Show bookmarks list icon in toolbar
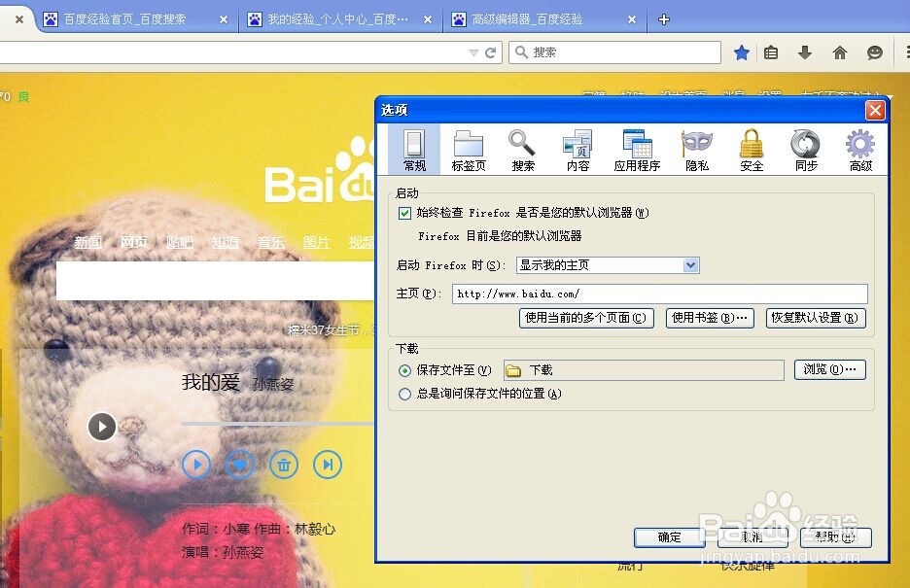910x588 pixels. coord(771,52)
